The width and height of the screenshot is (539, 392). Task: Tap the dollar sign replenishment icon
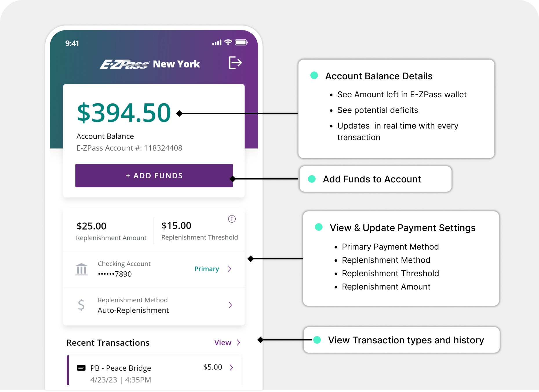[81, 305]
